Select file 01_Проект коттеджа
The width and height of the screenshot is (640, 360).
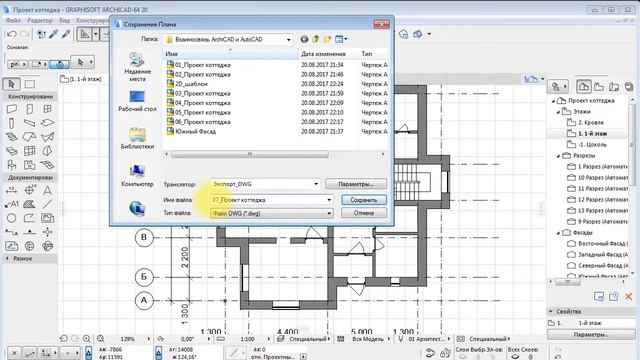(x=199, y=65)
